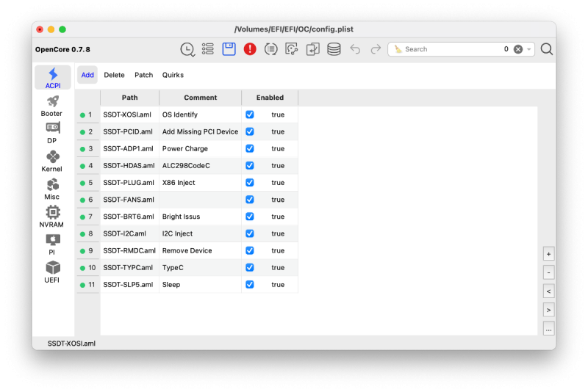The height and width of the screenshot is (392, 588).
Task: Click the Comment column header
Action: [200, 98]
